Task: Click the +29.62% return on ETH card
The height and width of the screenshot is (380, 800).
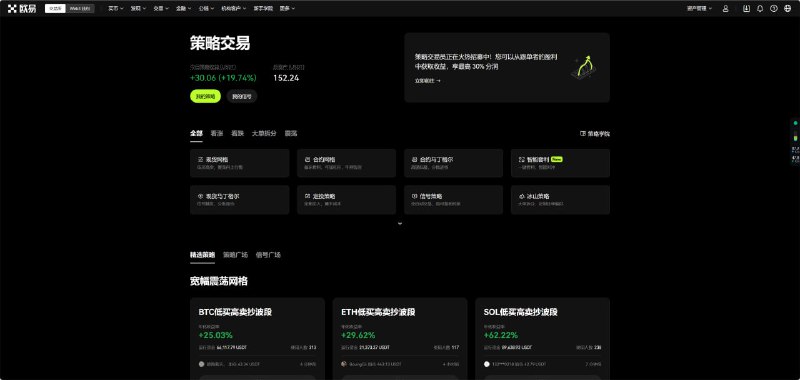Action: point(358,335)
